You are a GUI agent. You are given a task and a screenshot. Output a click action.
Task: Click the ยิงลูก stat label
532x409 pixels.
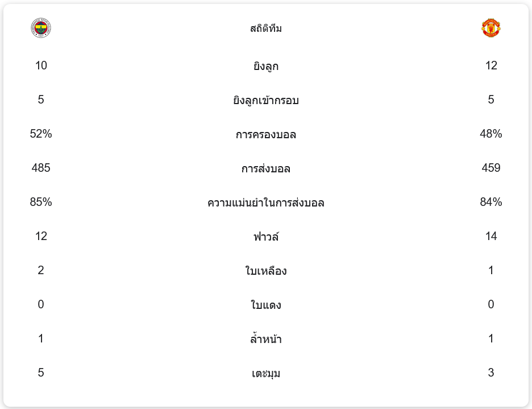pos(266,67)
